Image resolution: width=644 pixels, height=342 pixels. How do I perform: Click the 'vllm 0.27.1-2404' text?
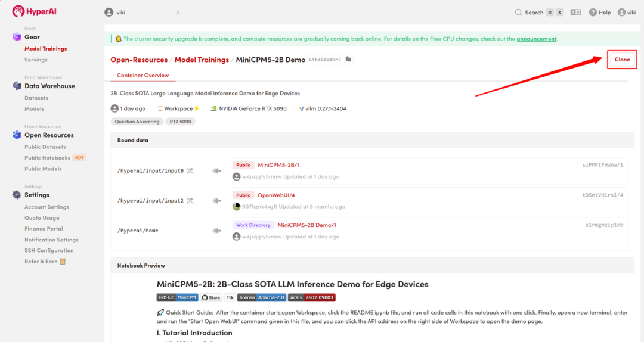tap(326, 109)
